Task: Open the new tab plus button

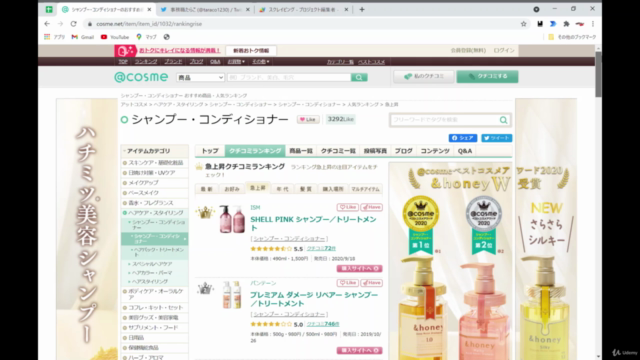Action: coord(362,9)
